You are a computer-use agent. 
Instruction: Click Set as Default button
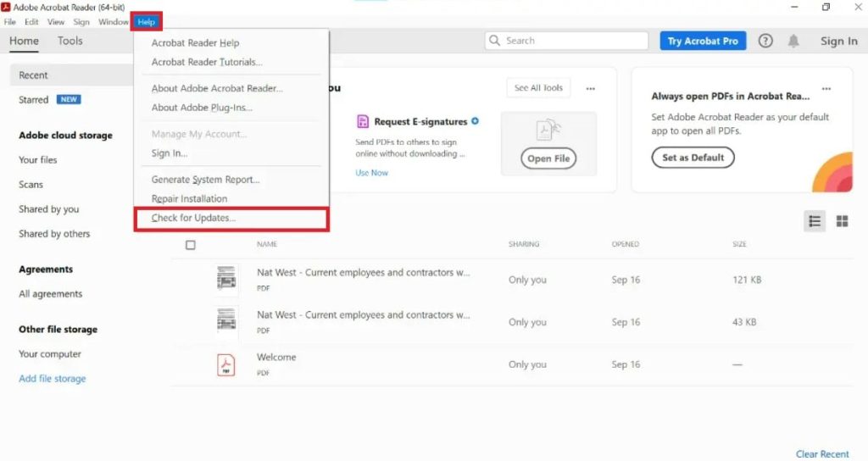(x=693, y=158)
